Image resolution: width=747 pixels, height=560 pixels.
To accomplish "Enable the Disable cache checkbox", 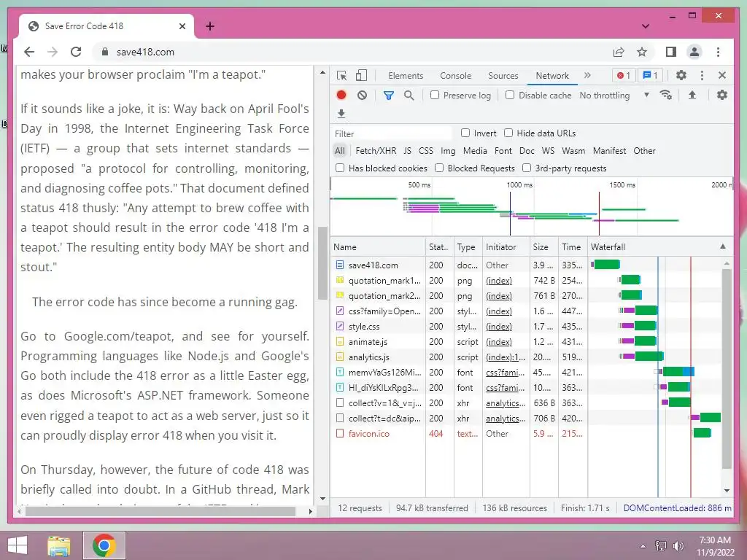I will tap(510, 95).
